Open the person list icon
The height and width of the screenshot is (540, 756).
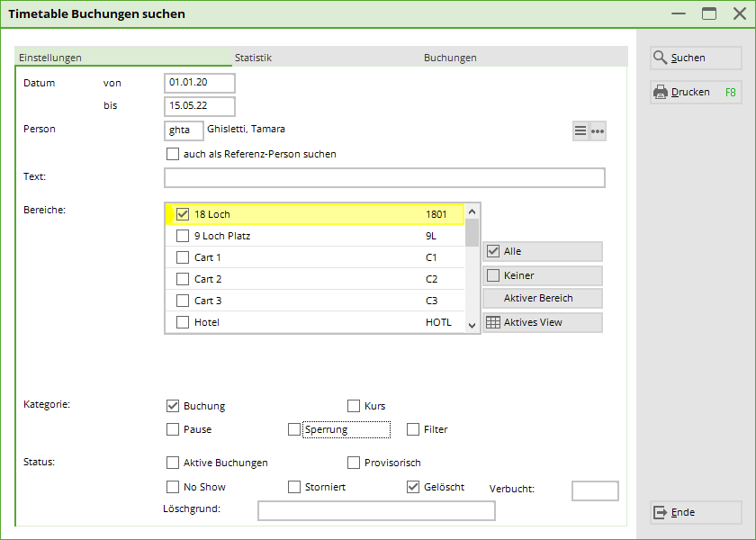580,131
